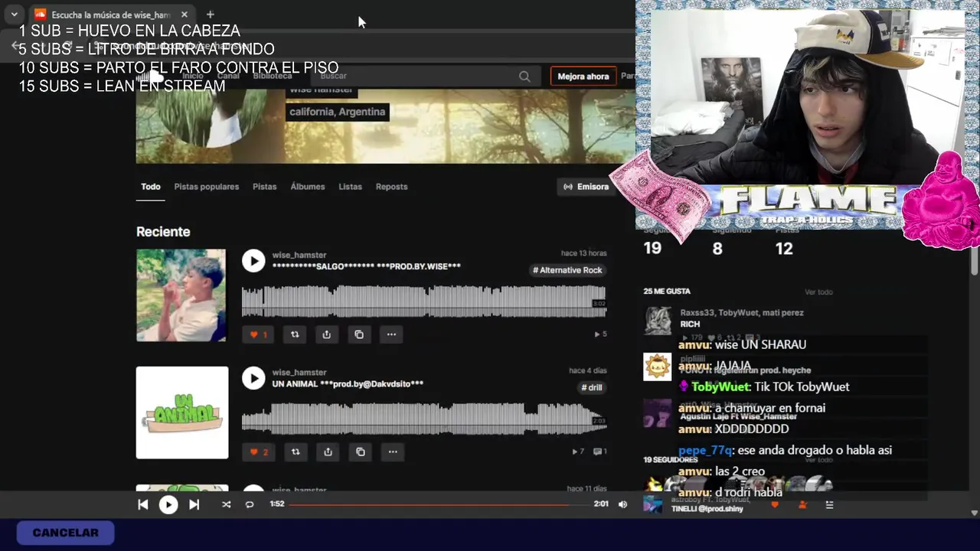Seek in the UN ANIMAL waveform

point(423,418)
